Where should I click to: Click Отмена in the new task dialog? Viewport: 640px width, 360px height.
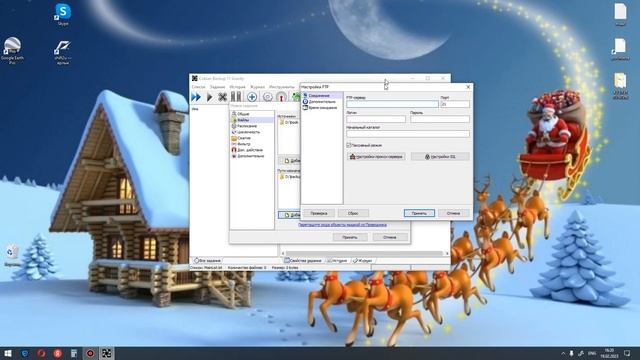[x=390, y=237]
